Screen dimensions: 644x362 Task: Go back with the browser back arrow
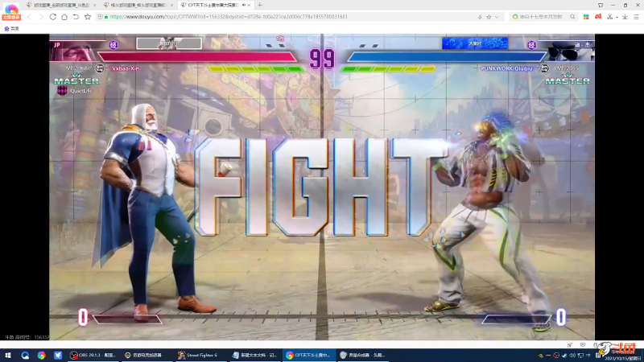29,17
